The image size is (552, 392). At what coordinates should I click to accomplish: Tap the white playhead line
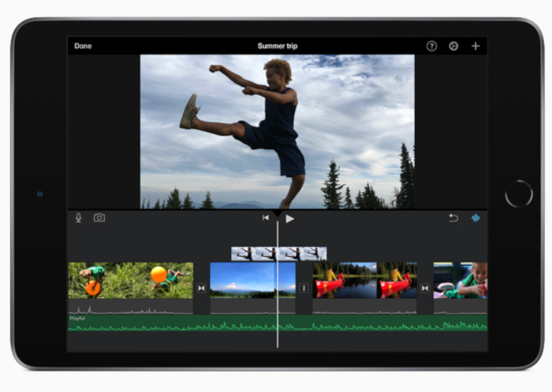tap(278, 285)
